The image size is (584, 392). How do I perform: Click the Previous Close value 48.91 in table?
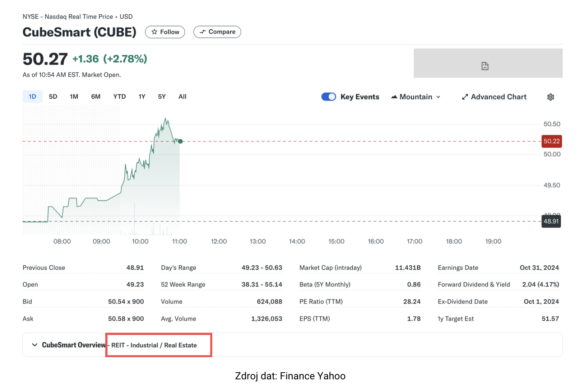[135, 268]
